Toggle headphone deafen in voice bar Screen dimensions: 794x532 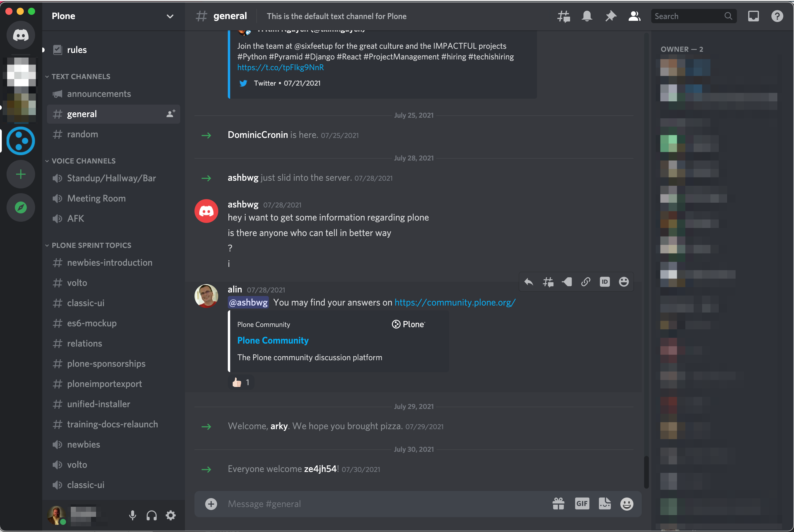click(151, 515)
